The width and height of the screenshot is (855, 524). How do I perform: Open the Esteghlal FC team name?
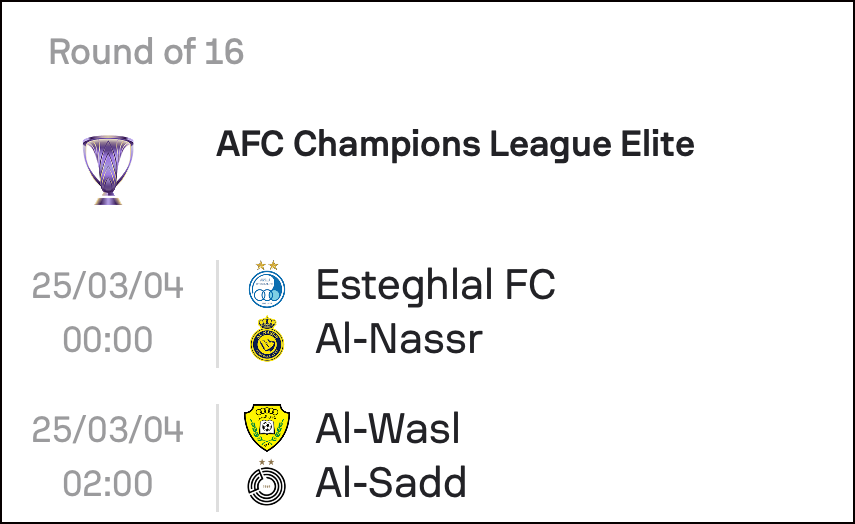point(435,285)
